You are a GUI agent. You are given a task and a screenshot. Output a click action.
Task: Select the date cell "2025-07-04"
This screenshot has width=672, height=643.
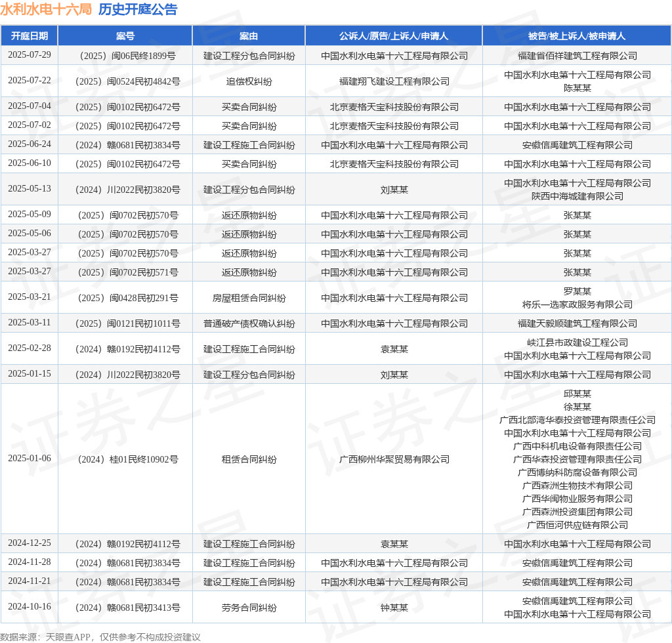(29, 106)
